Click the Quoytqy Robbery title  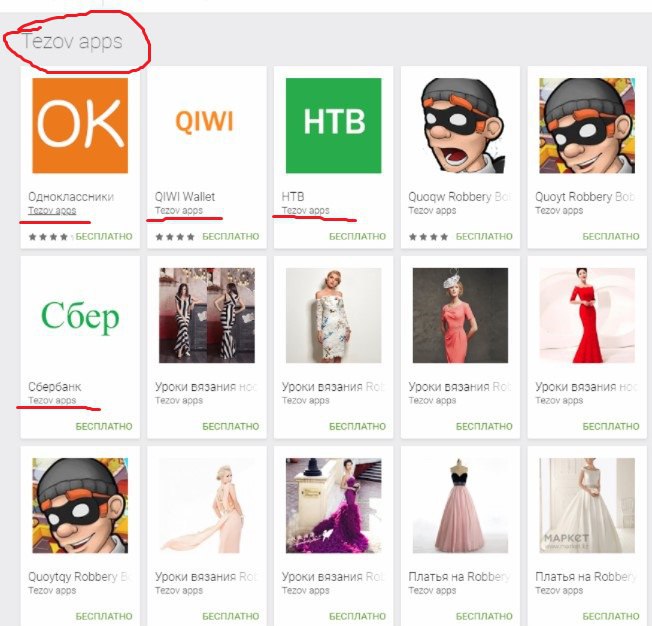click(79, 577)
